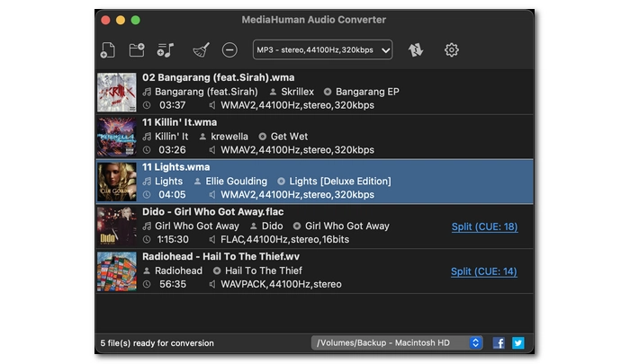Click artist name krewella
Screen dimensions: 630x364
point(229,137)
